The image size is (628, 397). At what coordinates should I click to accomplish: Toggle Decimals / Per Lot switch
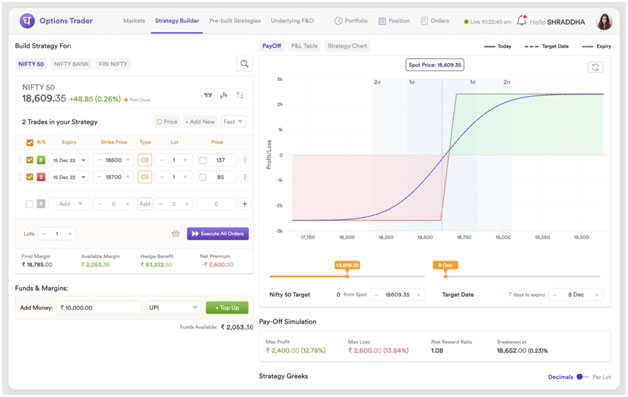click(582, 377)
